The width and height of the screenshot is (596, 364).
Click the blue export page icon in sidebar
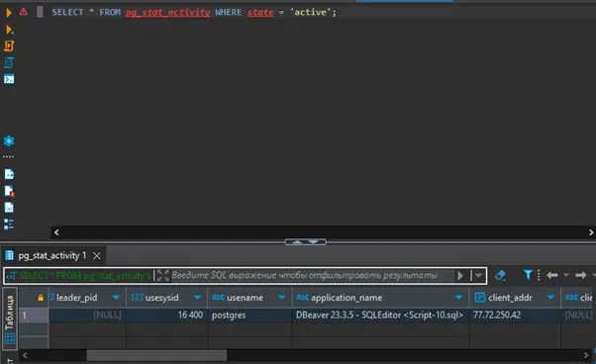(9, 174)
